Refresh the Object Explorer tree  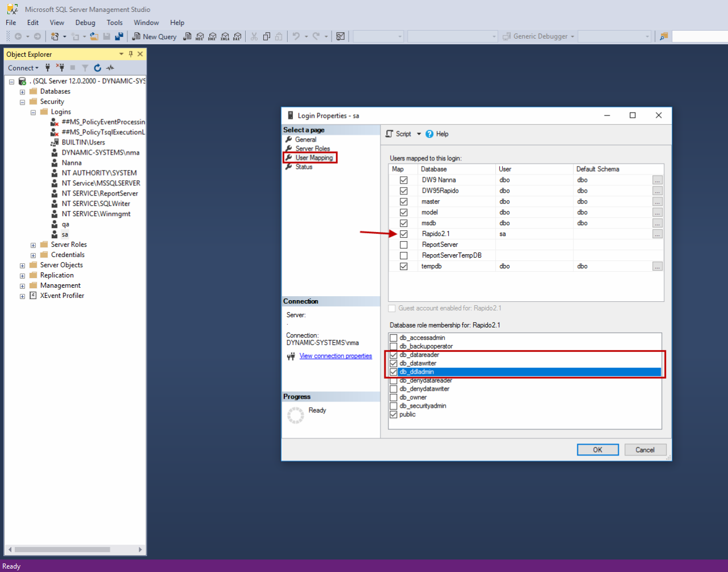point(97,68)
